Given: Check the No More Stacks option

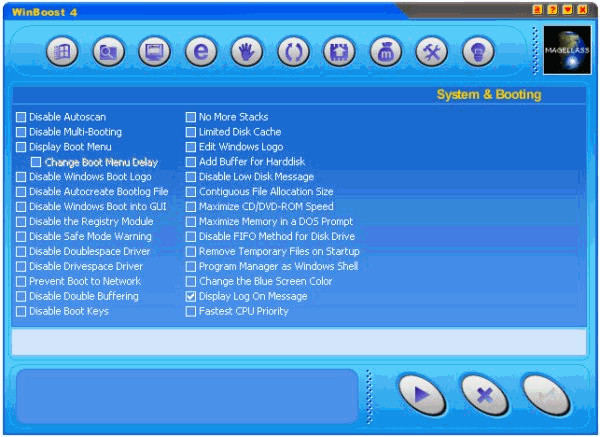Looking at the screenshot, I should pyautogui.click(x=191, y=117).
